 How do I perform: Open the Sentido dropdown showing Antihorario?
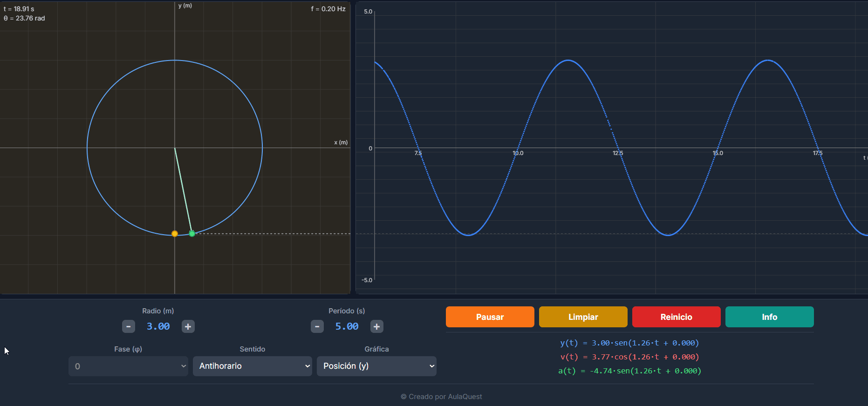[253, 366]
